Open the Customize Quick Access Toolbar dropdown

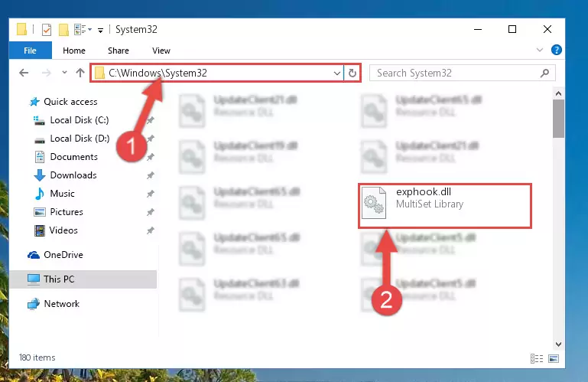100,30
